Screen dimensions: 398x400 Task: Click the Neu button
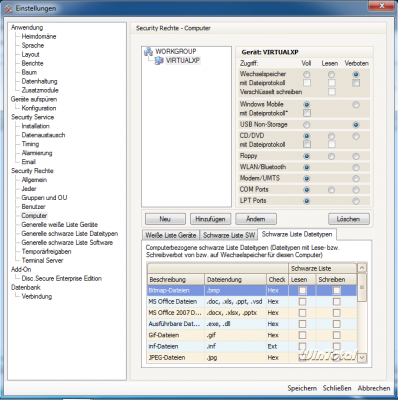pyautogui.click(x=165, y=219)
